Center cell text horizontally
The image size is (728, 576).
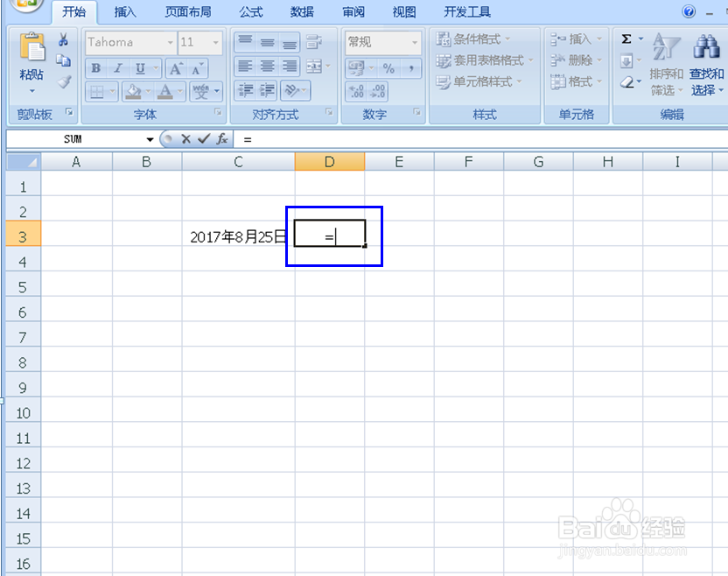point(267,67)
